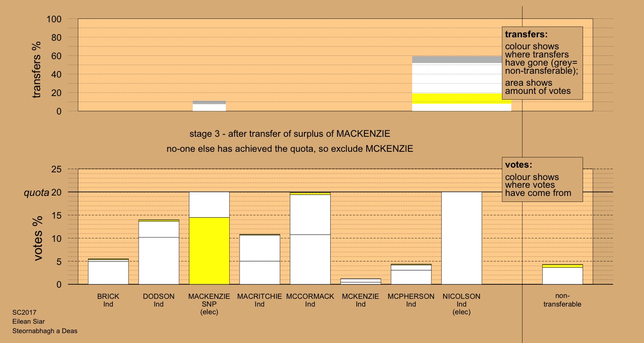Select the yellow segment of MACKENZIE's vote bar
644x343 pixels.
pos(210,251)
